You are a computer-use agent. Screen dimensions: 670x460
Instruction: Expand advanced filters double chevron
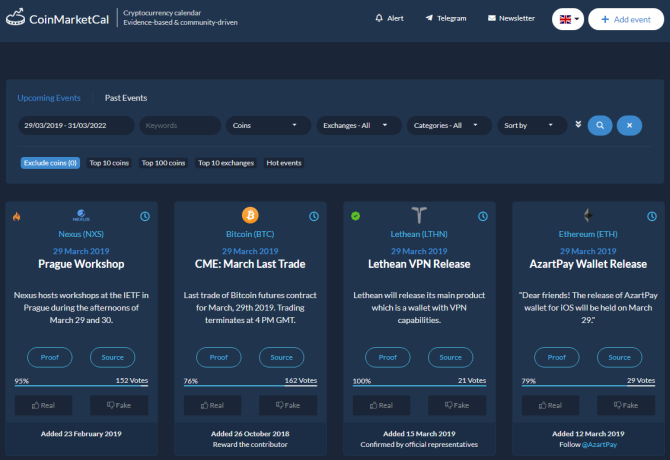point(578,124)
